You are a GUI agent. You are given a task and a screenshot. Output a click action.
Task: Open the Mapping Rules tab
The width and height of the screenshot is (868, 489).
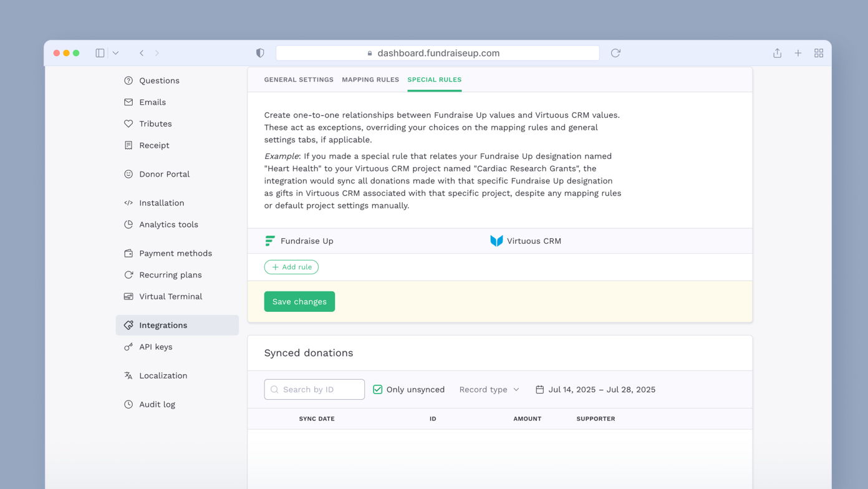point(370,79)
